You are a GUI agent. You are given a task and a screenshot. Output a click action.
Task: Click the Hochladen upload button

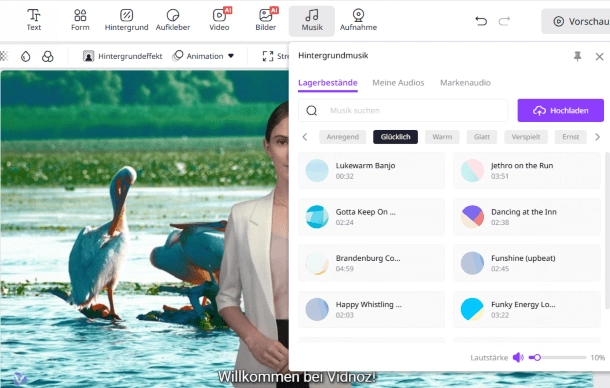click(x=560, y=111)
